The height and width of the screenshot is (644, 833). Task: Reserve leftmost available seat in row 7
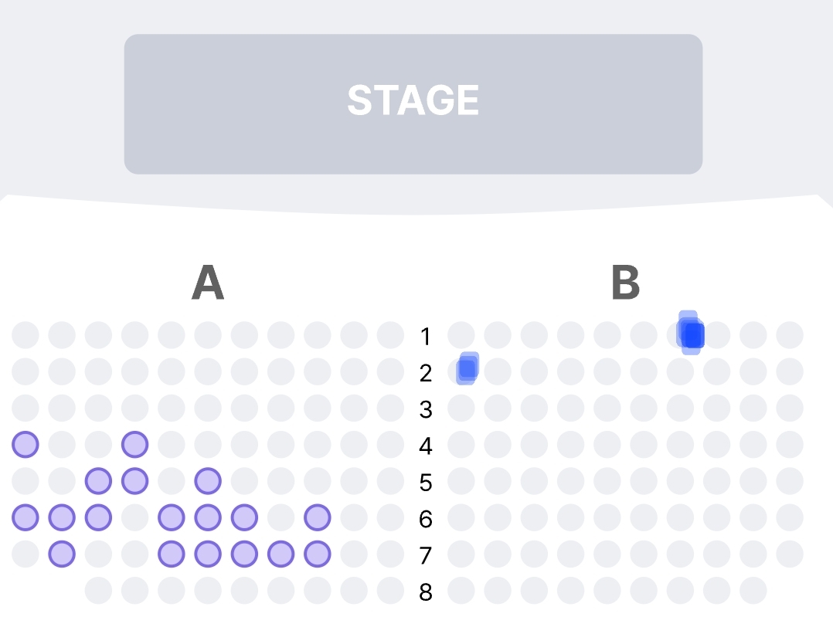click(62, 554)
